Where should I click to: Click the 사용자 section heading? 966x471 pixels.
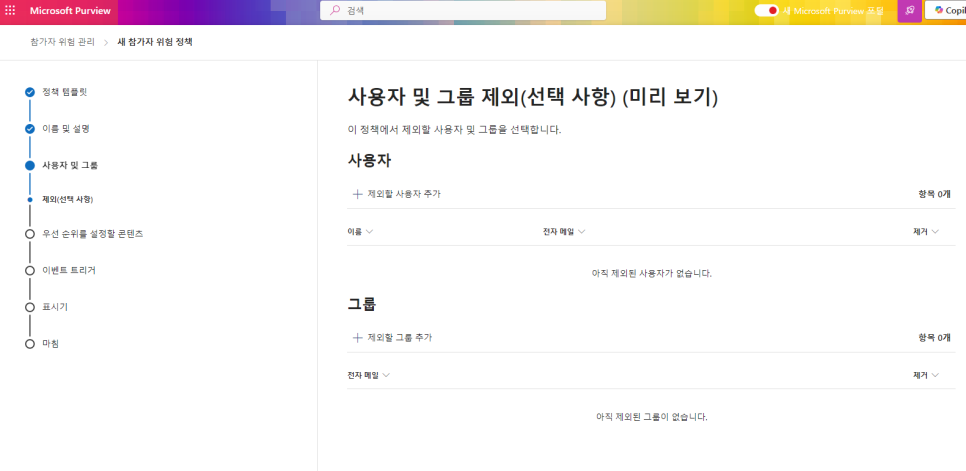(x=370, y=161)
